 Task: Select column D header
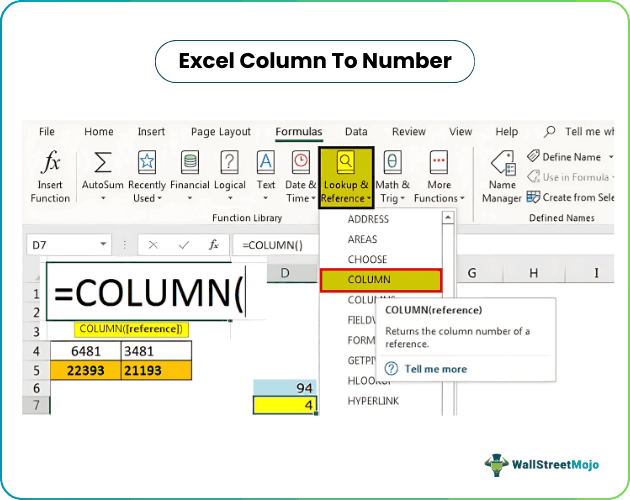pos(291,273)
